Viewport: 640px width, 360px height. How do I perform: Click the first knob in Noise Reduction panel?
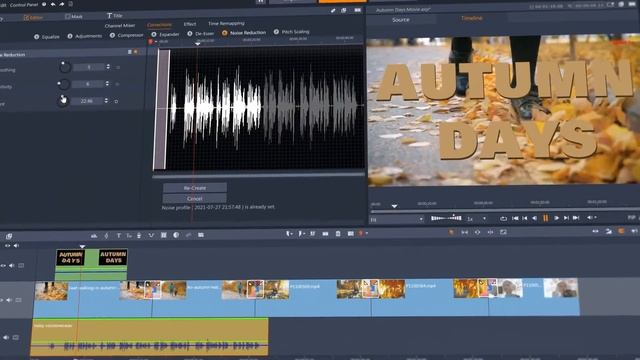coord(64,67)
